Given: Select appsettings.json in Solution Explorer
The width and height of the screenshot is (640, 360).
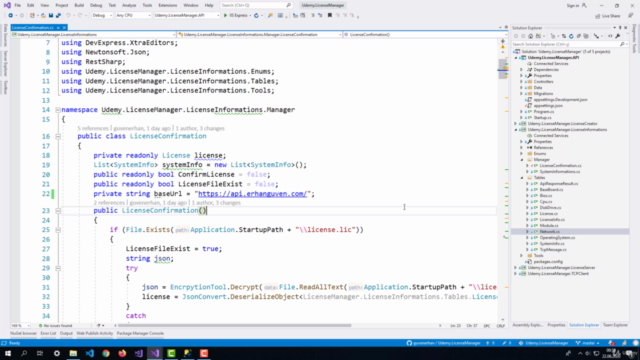Looking at the screenshot, I should (548, 106).
